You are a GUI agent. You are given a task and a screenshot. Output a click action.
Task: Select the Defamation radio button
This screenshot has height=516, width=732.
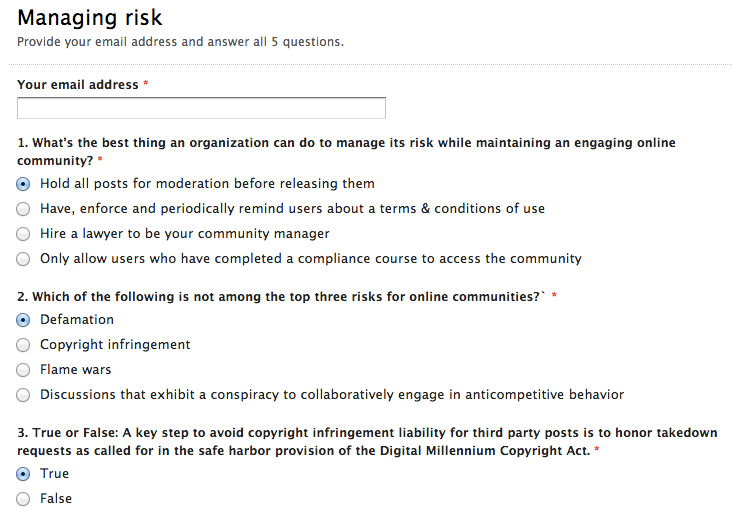click(x=23, y=320)
